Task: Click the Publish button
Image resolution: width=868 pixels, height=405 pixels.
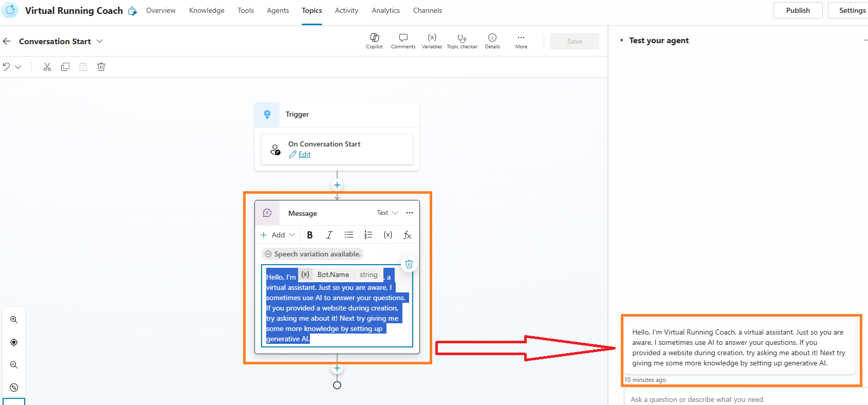Action: tap(798, 10)
